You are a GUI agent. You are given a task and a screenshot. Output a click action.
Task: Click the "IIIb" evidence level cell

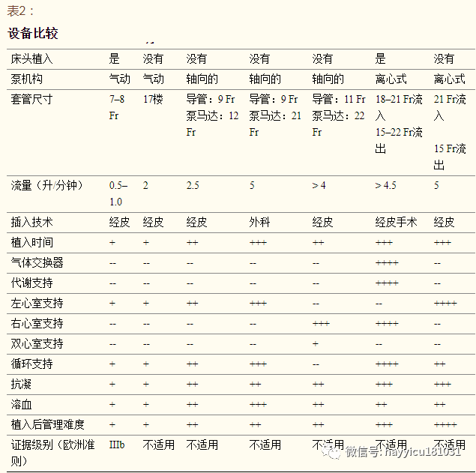pyautogui.click(x=117, y=445)
